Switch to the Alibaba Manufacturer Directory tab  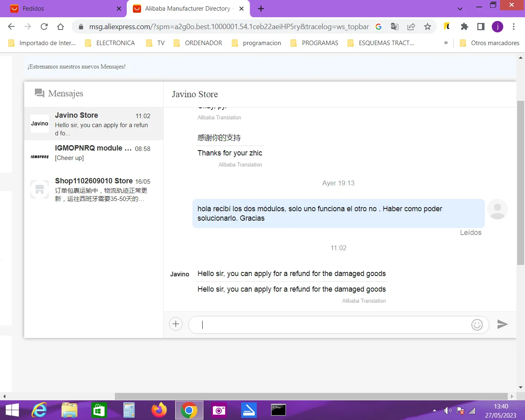point(187,9)
